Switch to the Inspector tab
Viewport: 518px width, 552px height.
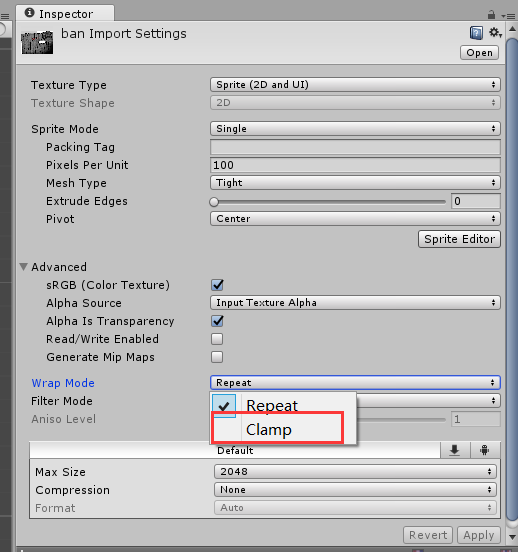click(65, 13)
